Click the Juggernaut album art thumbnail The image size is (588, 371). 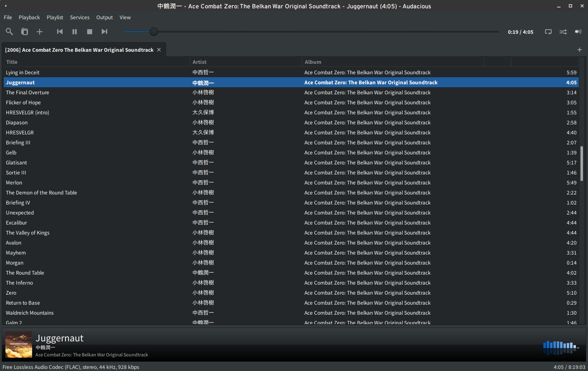(x=19, y=344)
